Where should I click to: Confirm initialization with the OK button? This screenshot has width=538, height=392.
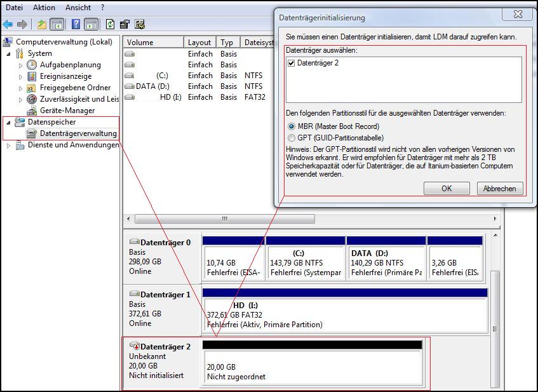(447, 189)
